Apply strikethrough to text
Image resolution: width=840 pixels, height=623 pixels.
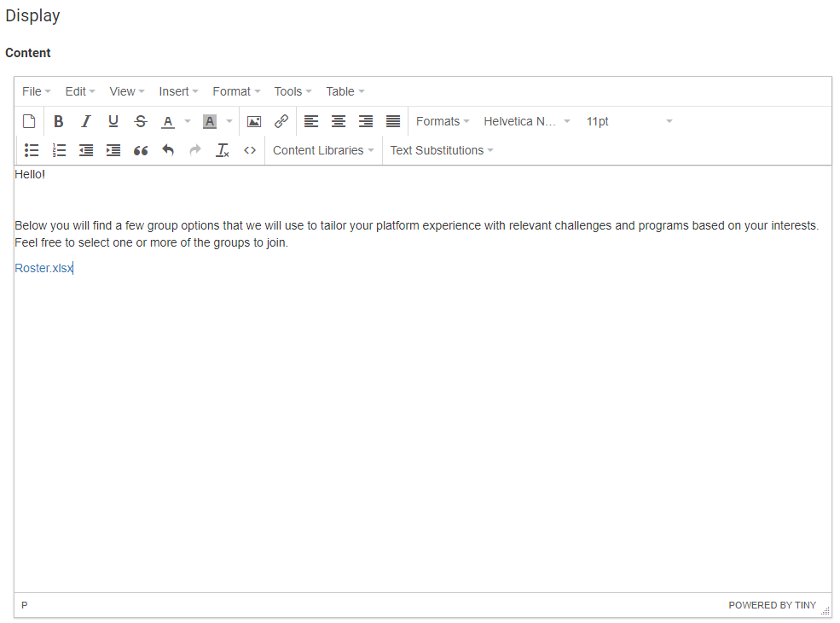pos(141,121)
